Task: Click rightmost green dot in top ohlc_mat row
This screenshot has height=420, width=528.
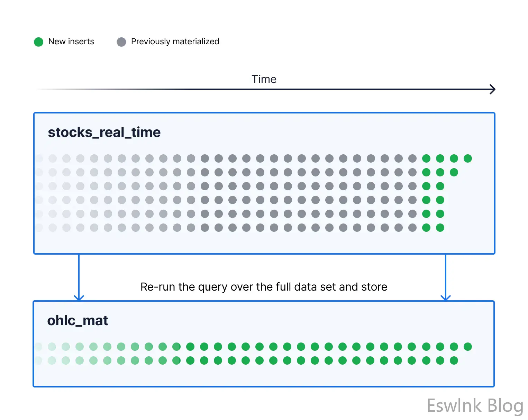Action: (468, 347)
